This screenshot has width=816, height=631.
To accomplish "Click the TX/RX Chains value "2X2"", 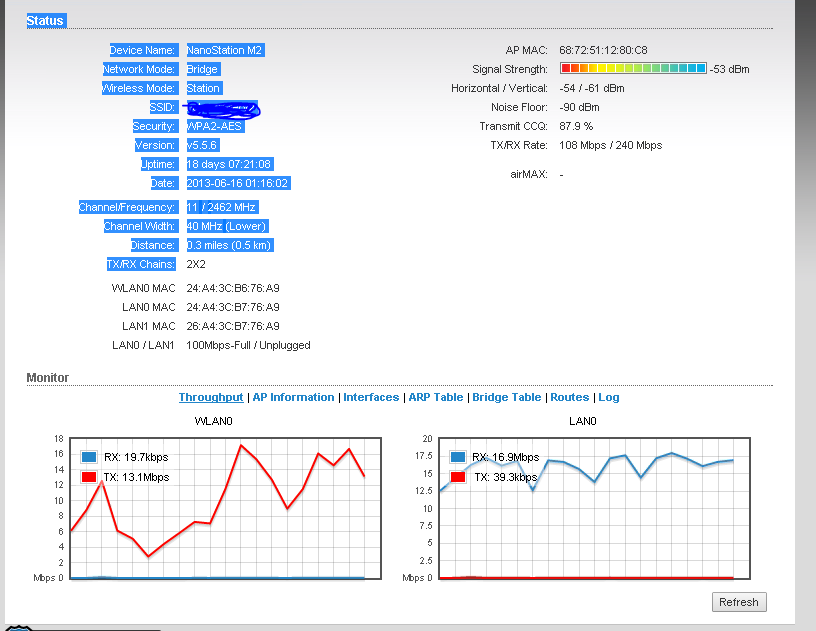I will coord(196,264).
